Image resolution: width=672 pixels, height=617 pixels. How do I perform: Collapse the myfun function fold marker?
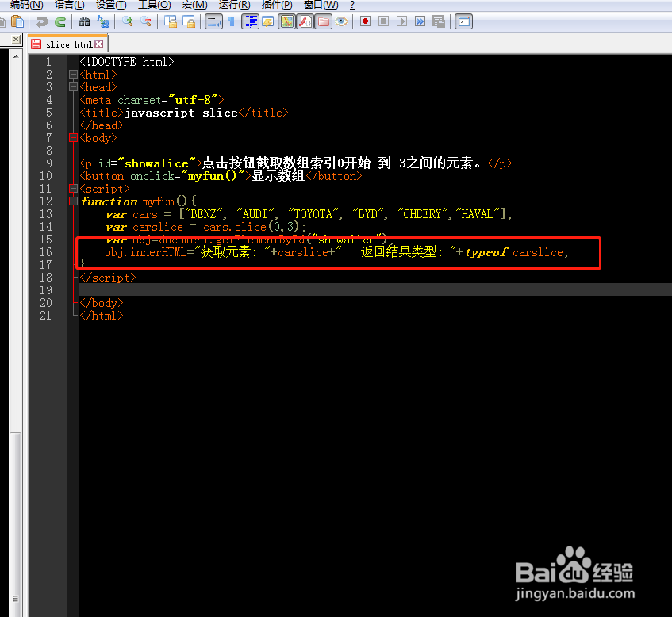point(73,201)
